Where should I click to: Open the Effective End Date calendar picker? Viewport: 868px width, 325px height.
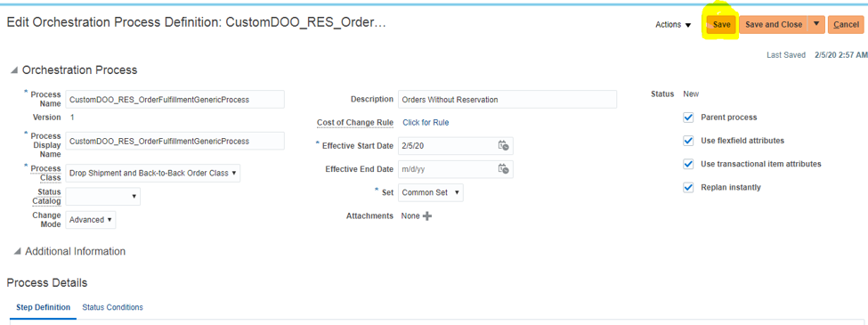click(503, 169)
